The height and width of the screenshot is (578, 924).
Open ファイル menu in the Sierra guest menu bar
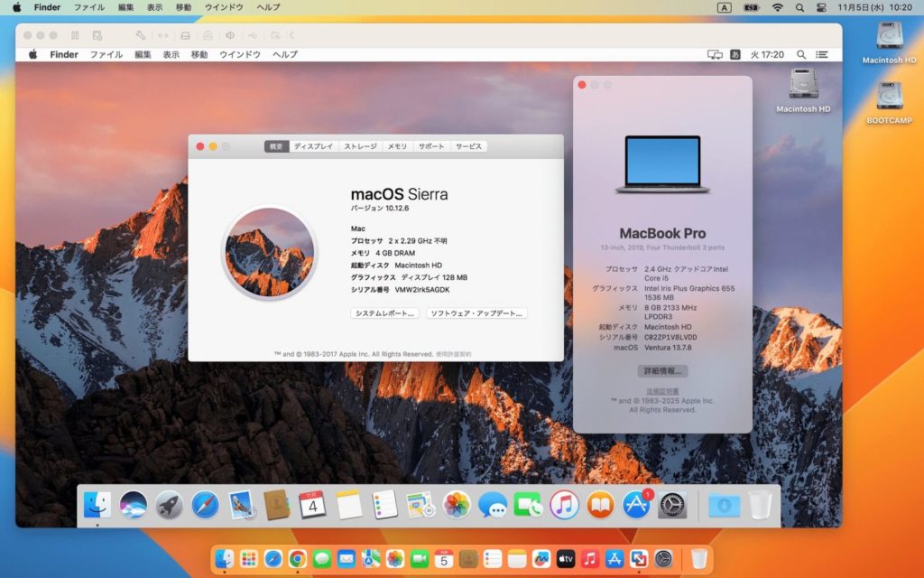click(106, 54)
